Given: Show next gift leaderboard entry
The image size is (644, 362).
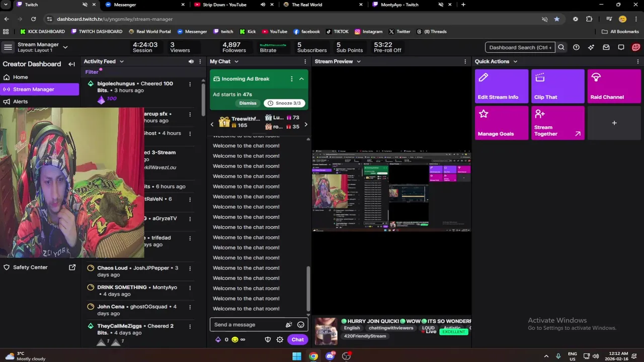Looking at the screenshot, I should point(305,124).
